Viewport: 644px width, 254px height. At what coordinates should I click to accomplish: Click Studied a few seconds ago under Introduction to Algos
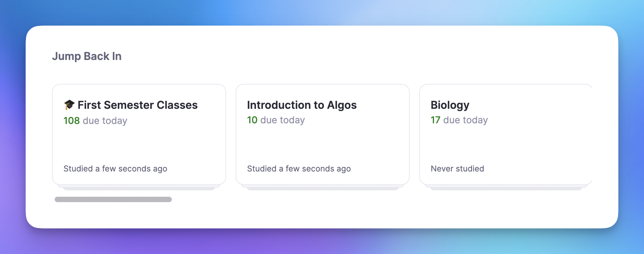[x=299, y=168]
